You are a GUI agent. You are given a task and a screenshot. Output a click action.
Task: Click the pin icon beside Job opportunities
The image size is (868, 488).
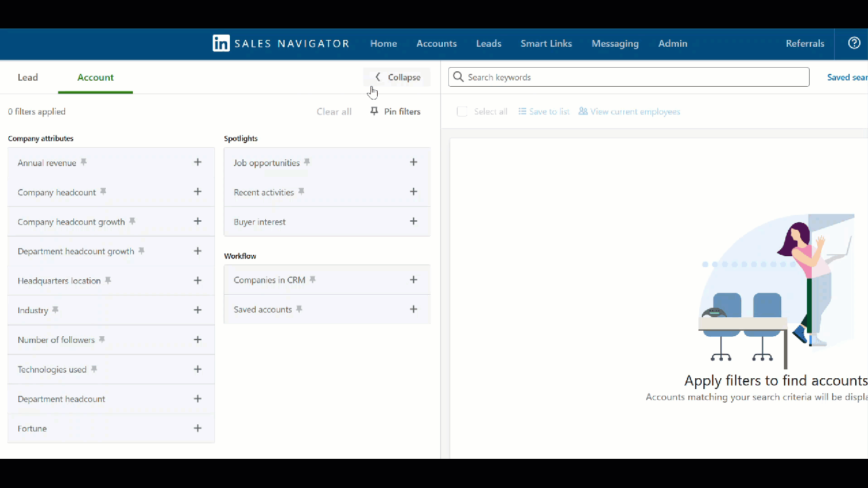pos(307,162)
